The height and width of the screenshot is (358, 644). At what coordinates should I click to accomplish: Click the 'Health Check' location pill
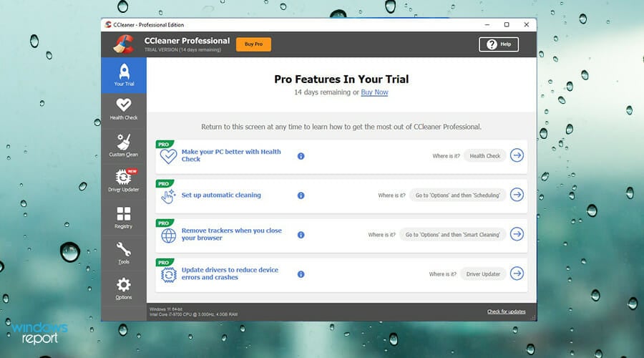(x=485, y=156)
